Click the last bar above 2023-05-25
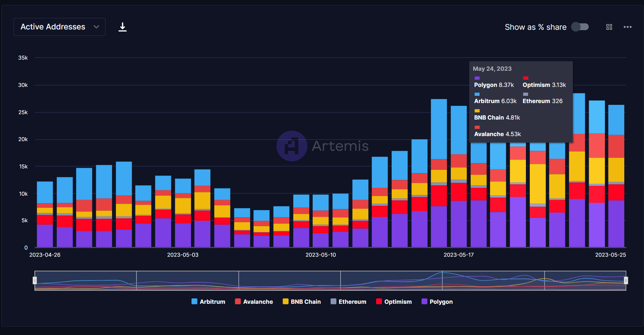 [x=616, y=176]
